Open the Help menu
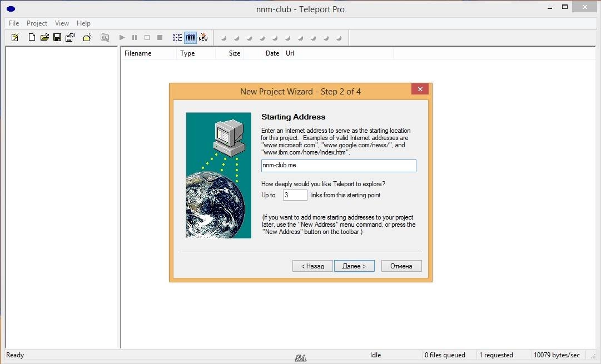 [83, 23]
